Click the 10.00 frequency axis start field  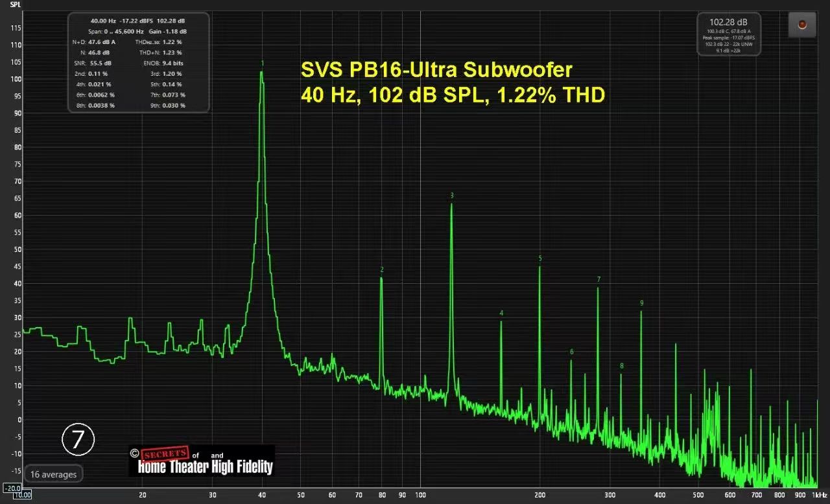(x=23, y=495)
